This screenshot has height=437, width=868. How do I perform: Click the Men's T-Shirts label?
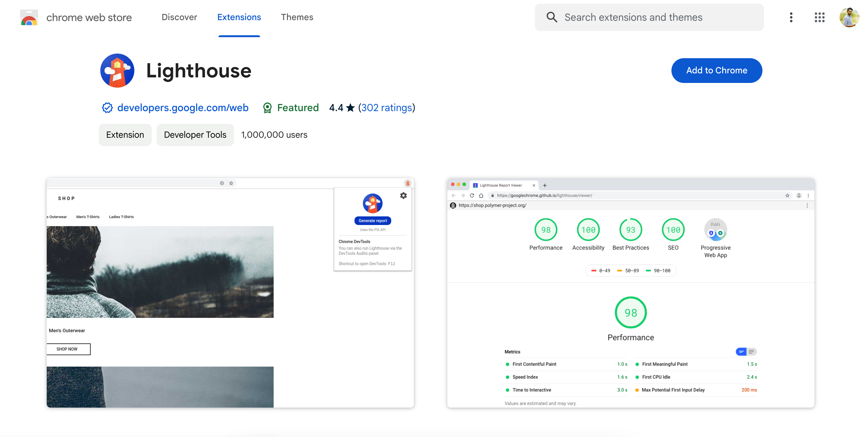click(88, 217)
